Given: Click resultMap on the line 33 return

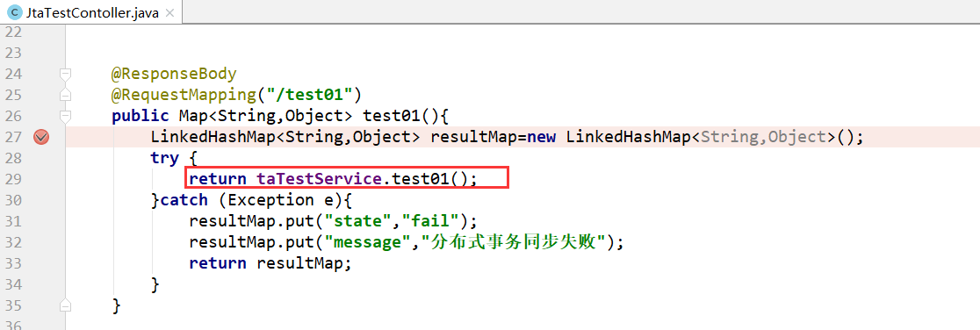Looking at the screenshot, I should [300, 263].
